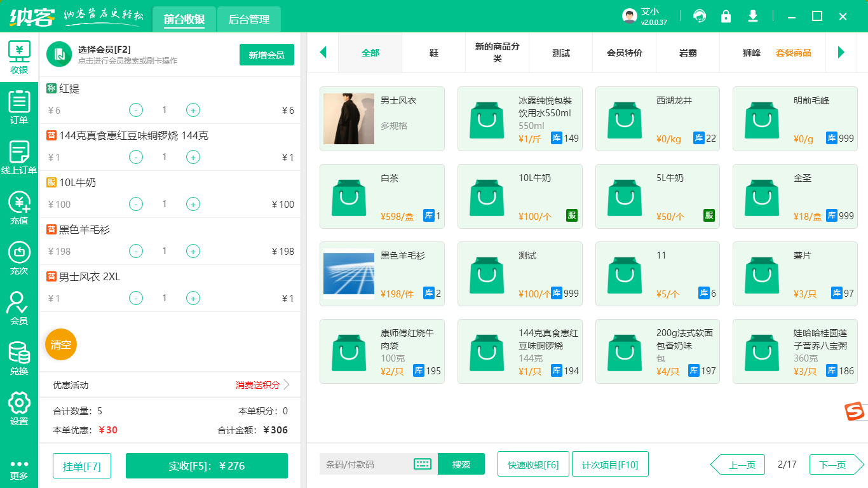Add the 测试 ¥100/个 product
868x488 pixels.
click(520, 274)
